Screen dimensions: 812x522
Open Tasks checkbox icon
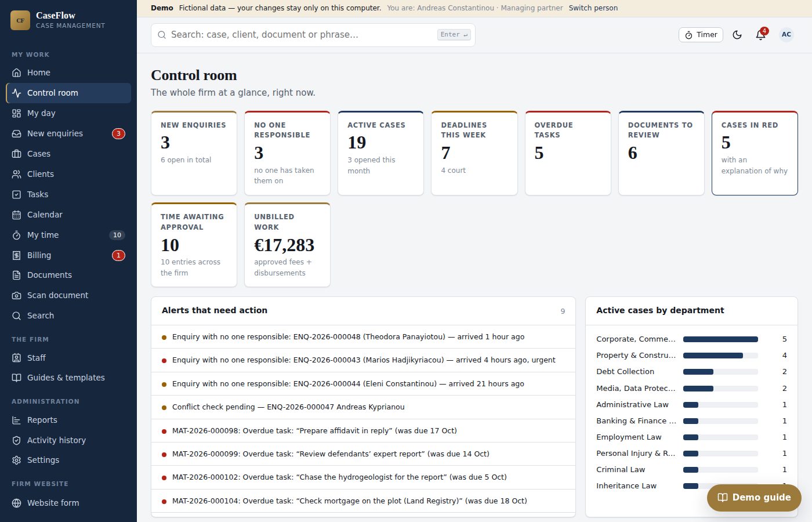tap(17, 194)
